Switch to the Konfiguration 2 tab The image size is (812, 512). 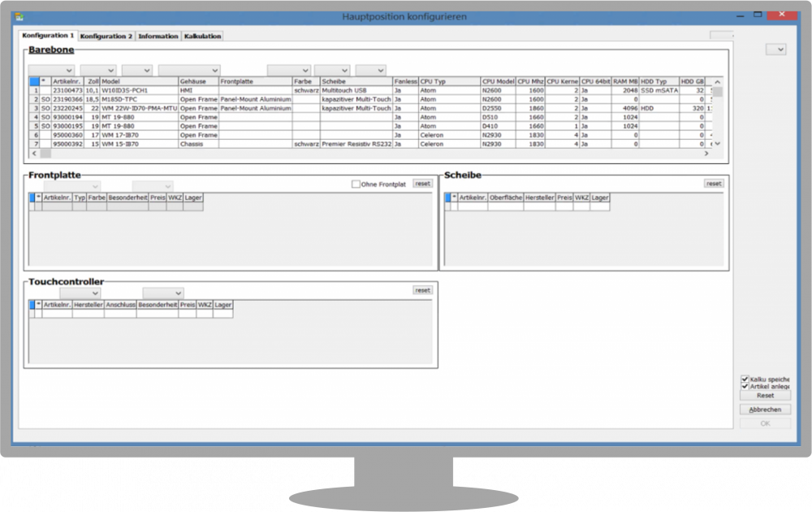(x=106, y=36)
